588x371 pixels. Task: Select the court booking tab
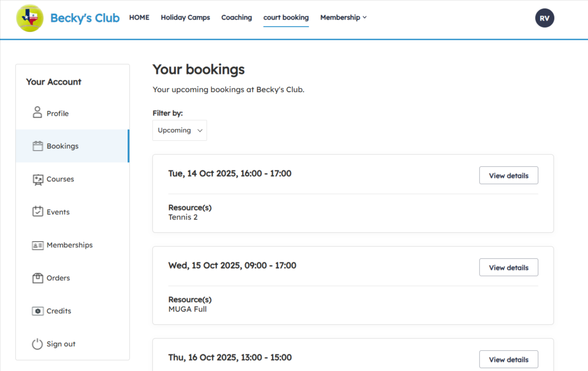(x=286, y=17)
